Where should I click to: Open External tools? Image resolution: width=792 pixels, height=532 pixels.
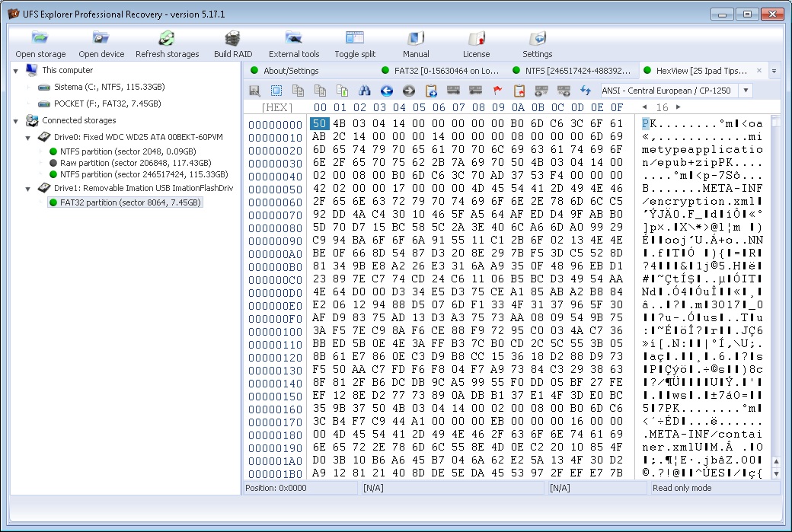[x=294, y=44]
